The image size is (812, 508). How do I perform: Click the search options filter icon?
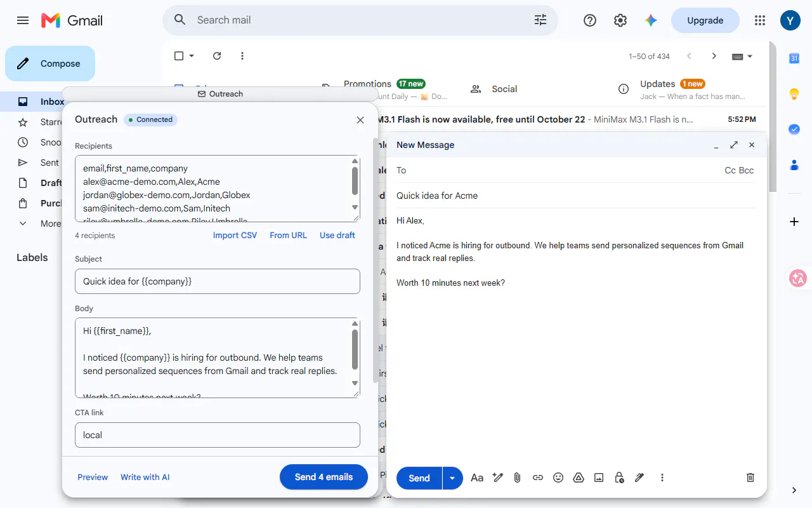540,20
